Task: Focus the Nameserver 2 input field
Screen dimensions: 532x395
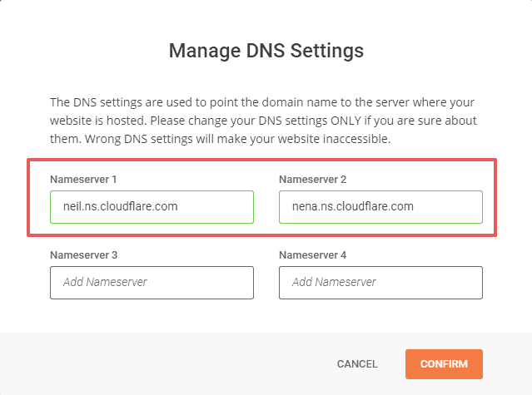Action: pos(380,207)
